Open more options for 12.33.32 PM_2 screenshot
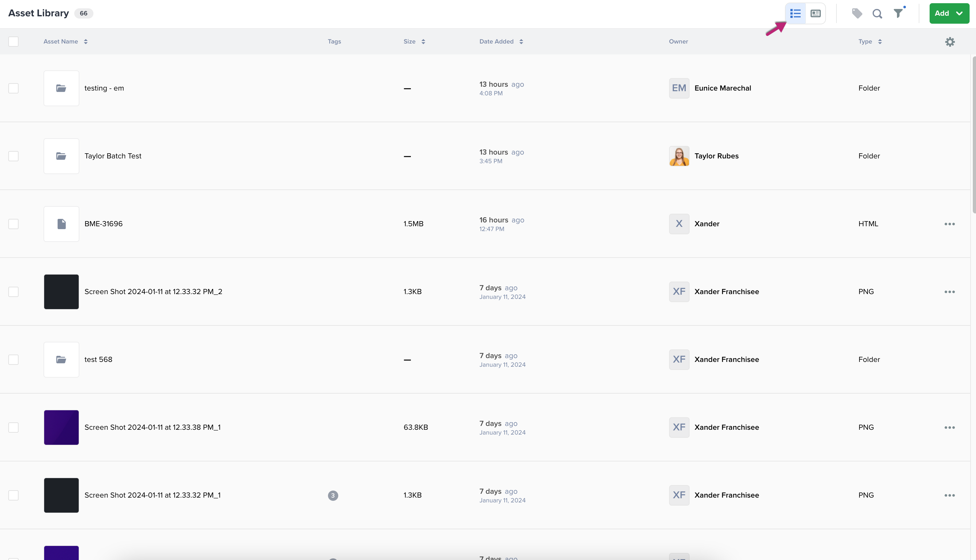Image resolution: width=976 pixels, height=560 pixels. tap(949, 292)
